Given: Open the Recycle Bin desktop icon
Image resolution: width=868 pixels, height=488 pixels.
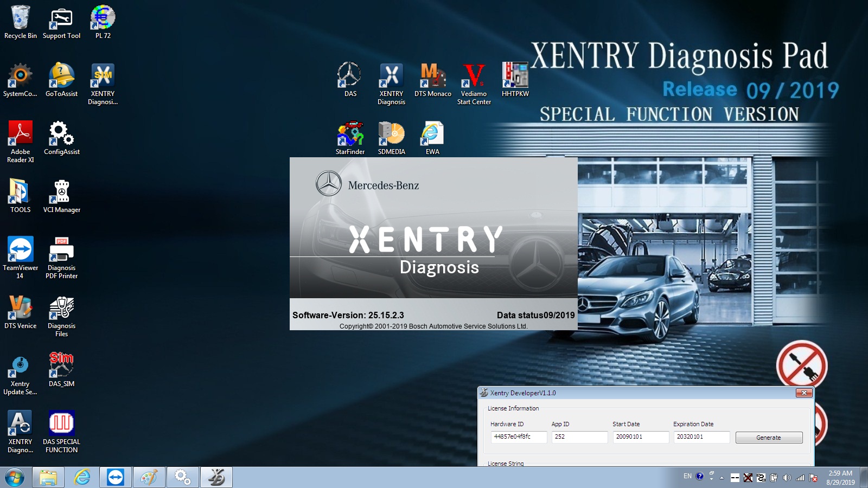Looking at the screenshot, I should 20,22.
